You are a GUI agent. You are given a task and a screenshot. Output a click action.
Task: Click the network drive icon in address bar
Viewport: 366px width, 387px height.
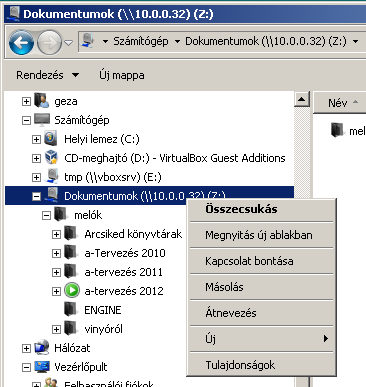[x=88, y=41]
